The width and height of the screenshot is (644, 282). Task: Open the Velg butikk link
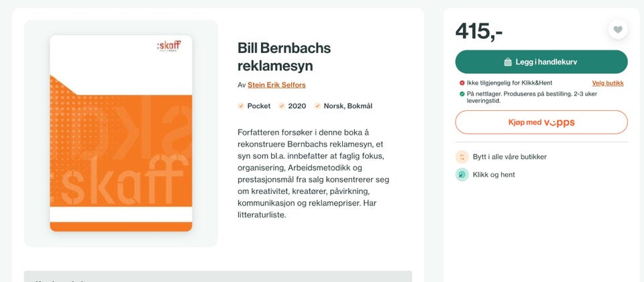[x=607, y=83]
